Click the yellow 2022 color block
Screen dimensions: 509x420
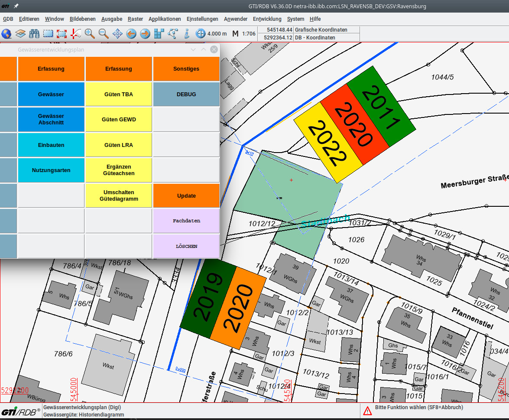328,143
